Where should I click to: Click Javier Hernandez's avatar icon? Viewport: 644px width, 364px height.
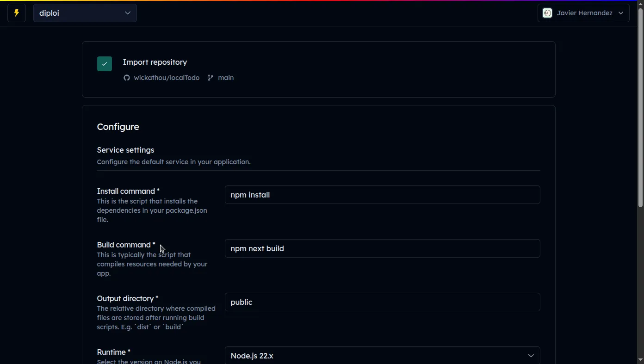click(x=547, y=13)
